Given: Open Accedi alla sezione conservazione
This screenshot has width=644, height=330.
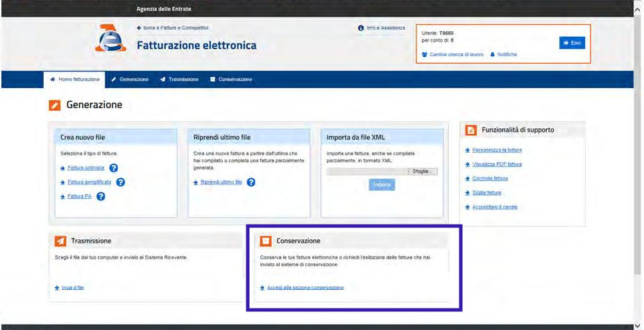Looking at the screenshot, I should pyautogui.click(x=305, y=288).
